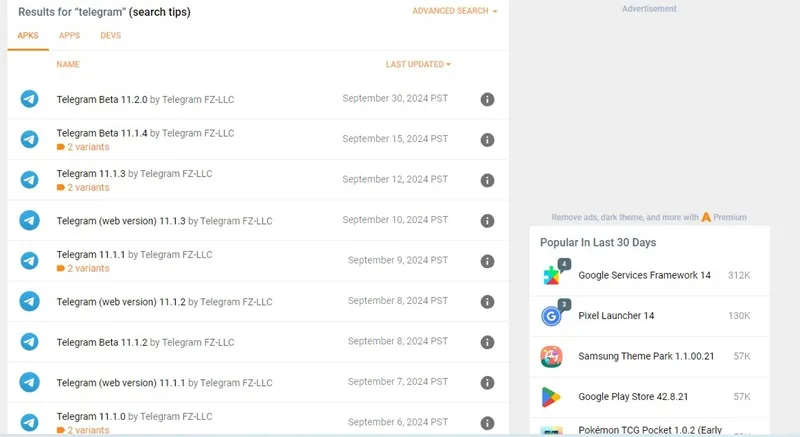Show info icon for Telegram Beta 11.1.4
Viewport: 800px width, 437px height.
coord(487,140)
